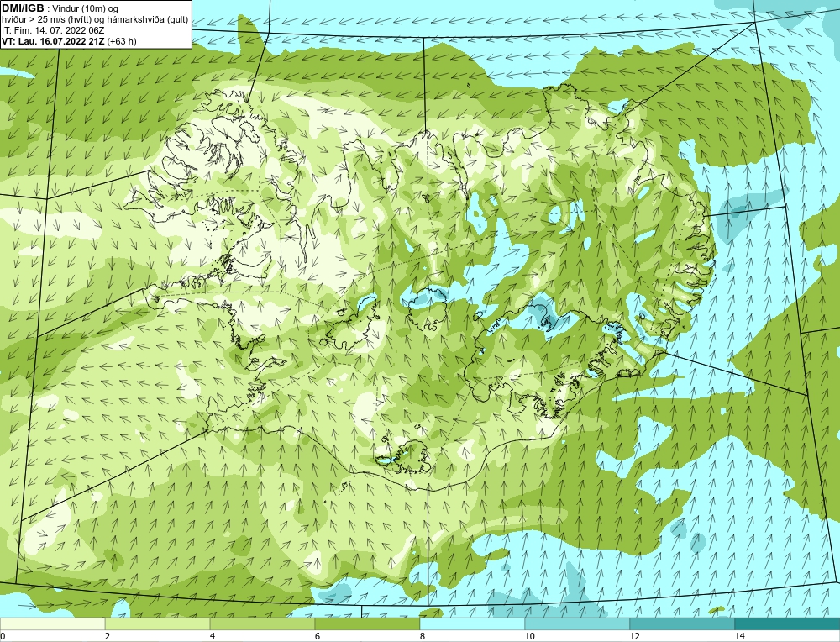Click the 'DMI/IGB' title text
840x642 pixels.
(x=23, y=8)
